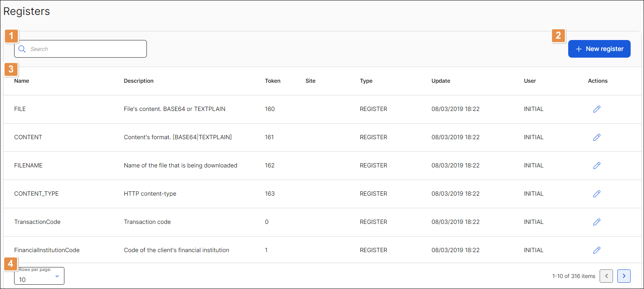Focus the Search input field

pyautogui.click(x=86, y=49)
